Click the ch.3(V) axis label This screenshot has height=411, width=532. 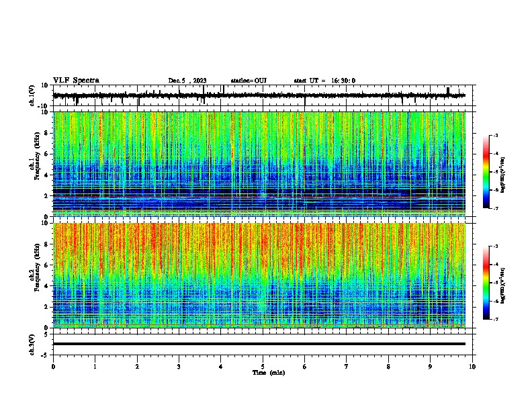pyautogui.click(x=32, y=345)
